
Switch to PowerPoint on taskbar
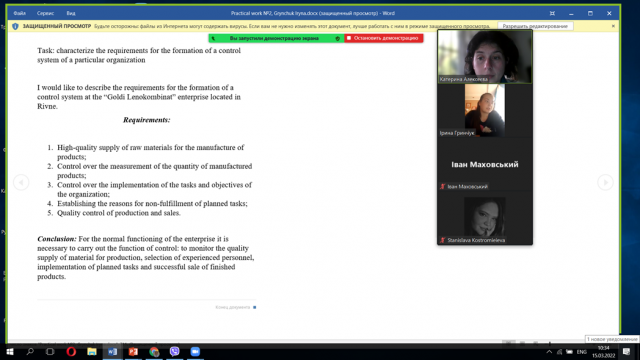tap(133, 351)
